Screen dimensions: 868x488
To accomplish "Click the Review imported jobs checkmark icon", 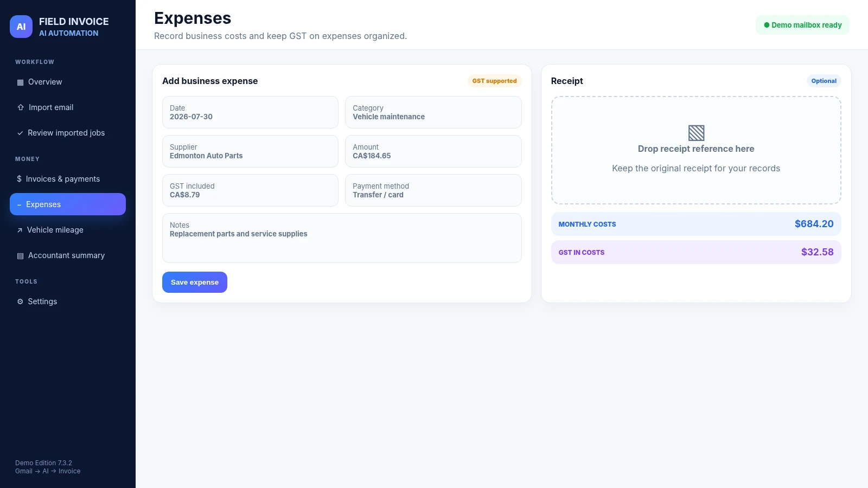I will [x=20, y=133].
